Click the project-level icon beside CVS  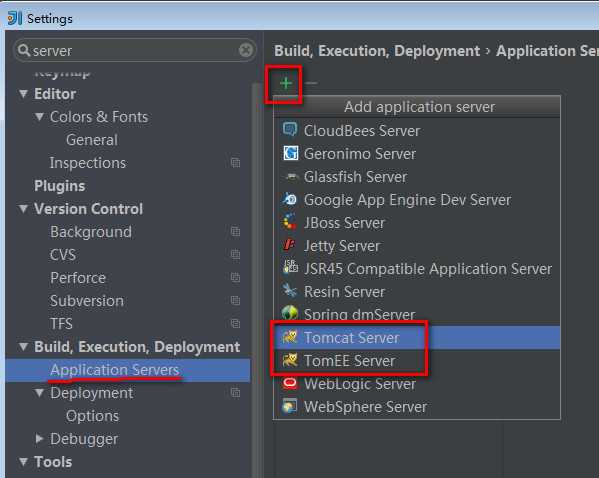click(235, 254)
